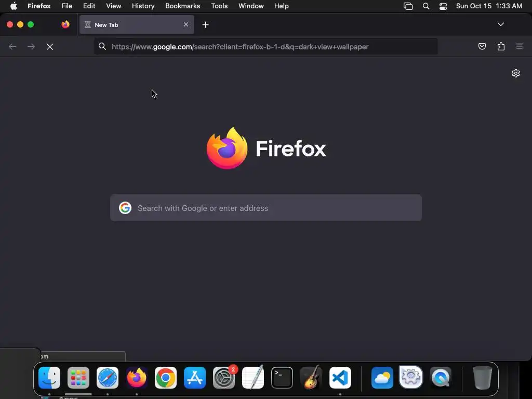This screenshot has width=532, height=399.
Task: Click the Stage Manager windows icon in menu bar
Action: pos(408,6)
